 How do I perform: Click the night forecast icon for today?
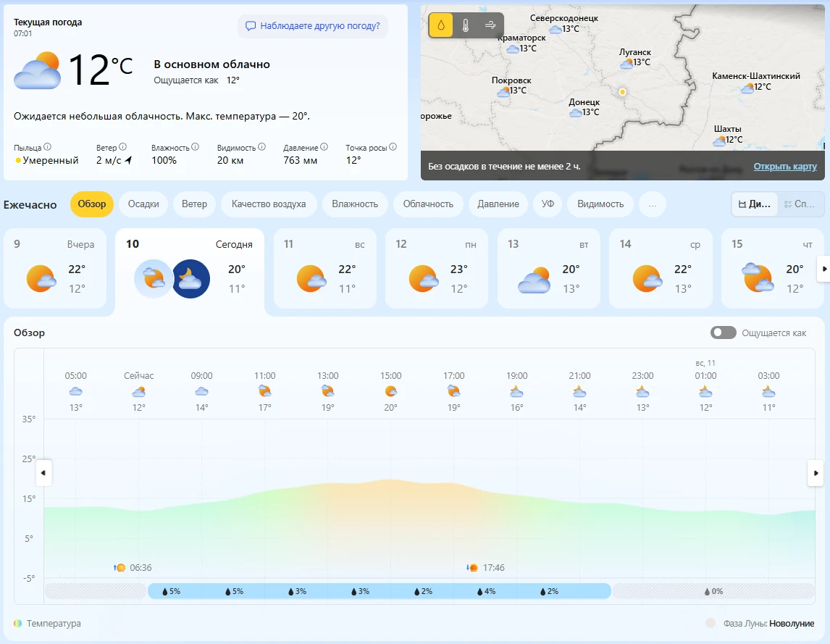pyautogui.click(x=191, y=279)
